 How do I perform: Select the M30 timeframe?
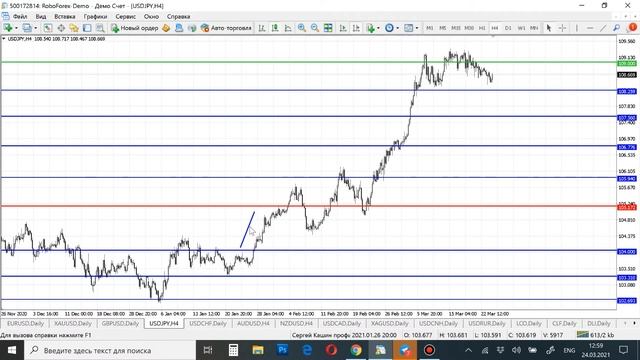click(469, 28)
